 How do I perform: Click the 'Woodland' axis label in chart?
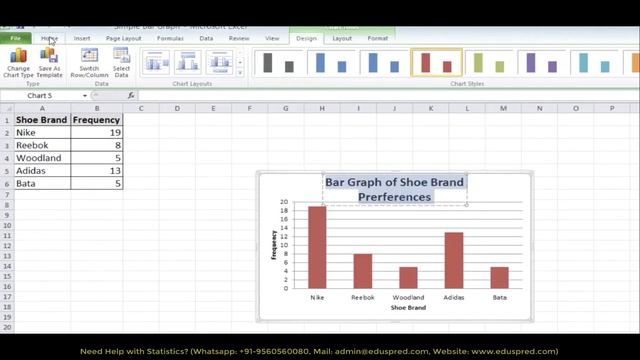(408, 298)
